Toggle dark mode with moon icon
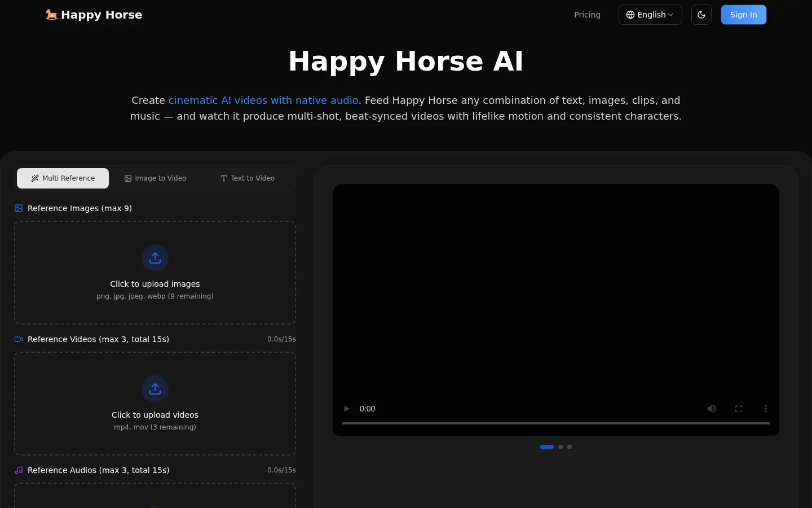This screenshot has height=508, width=812. coord(701,15)
